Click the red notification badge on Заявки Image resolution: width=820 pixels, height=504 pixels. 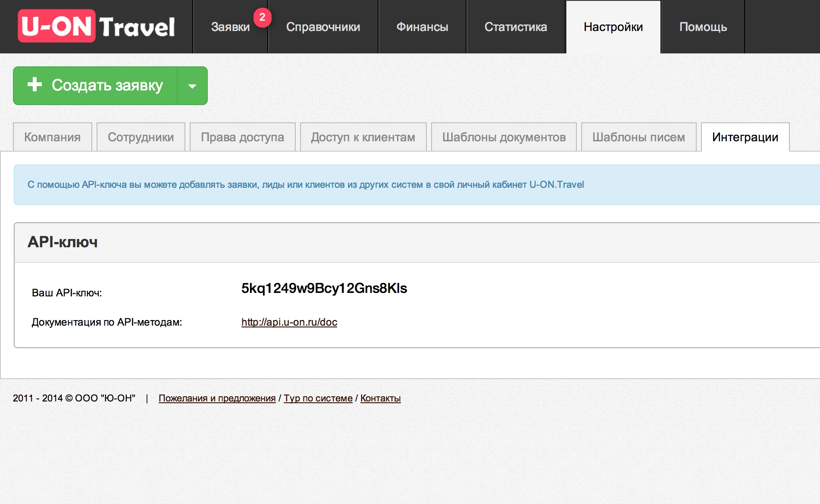(262, 18)
